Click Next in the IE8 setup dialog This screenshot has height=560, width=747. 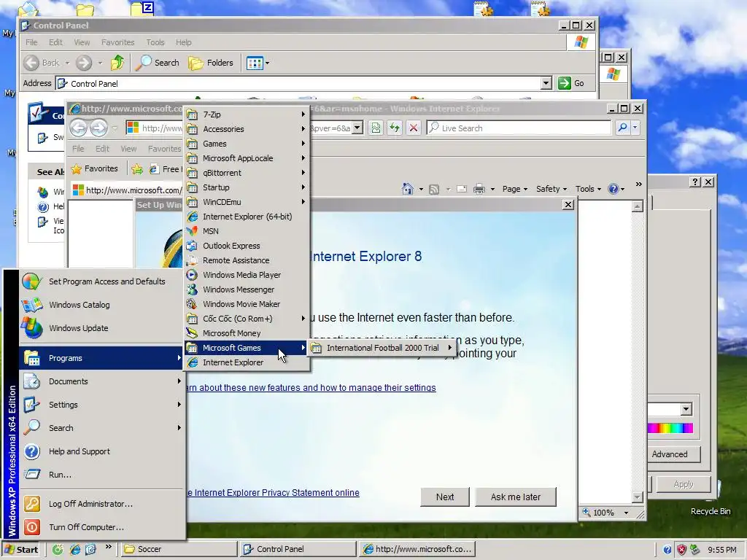click(x=444, y=497)
